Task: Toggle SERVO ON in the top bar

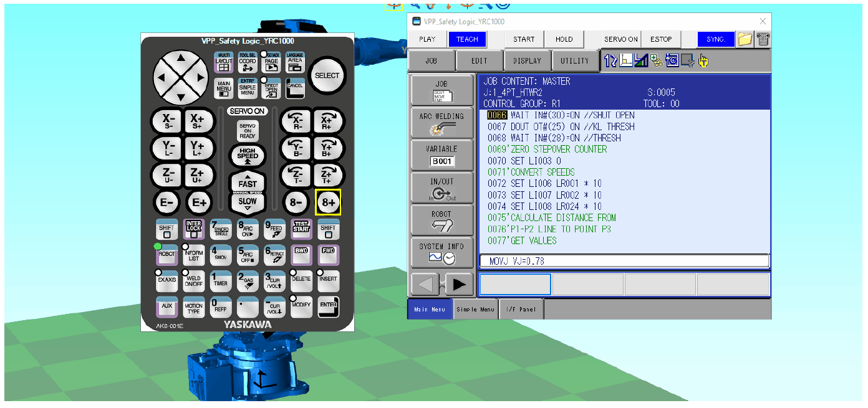Action: pyautogui.click(x=620, y=39)
